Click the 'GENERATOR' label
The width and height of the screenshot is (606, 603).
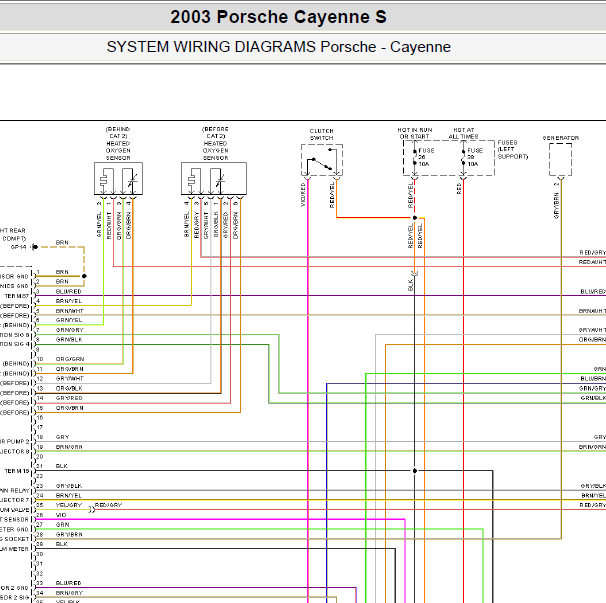(561, 138)
